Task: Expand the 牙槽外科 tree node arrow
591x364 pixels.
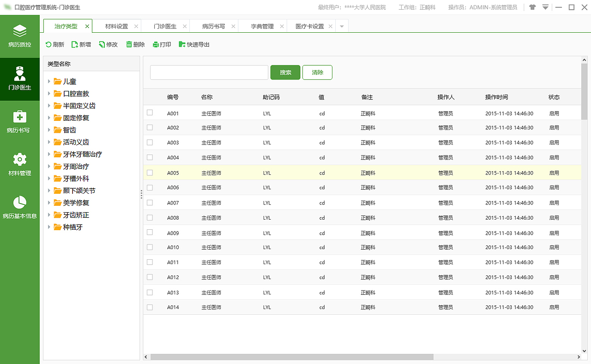Action: point(49,179)
